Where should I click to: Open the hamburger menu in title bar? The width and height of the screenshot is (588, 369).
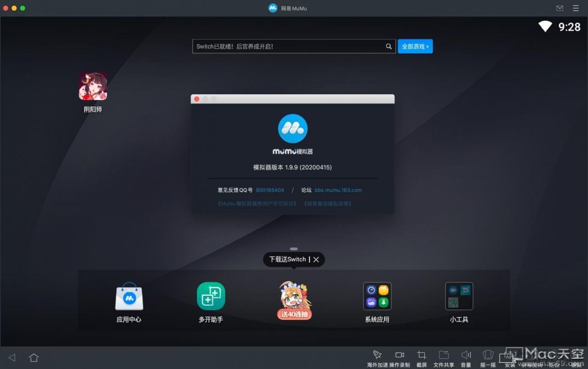[x=576, y=8]
